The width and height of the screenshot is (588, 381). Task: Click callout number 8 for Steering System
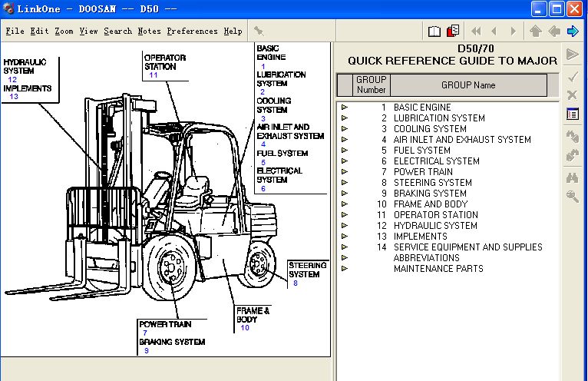(295, 283)
